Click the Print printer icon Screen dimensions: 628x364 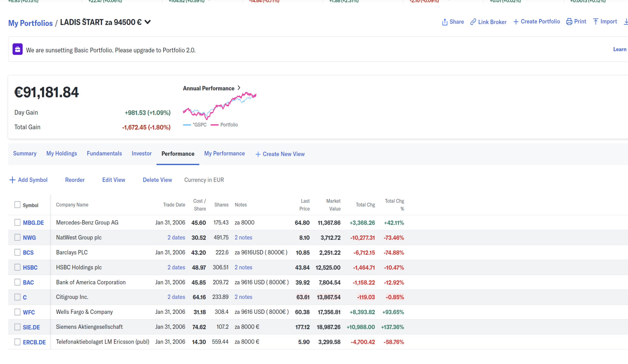[569, 22]
